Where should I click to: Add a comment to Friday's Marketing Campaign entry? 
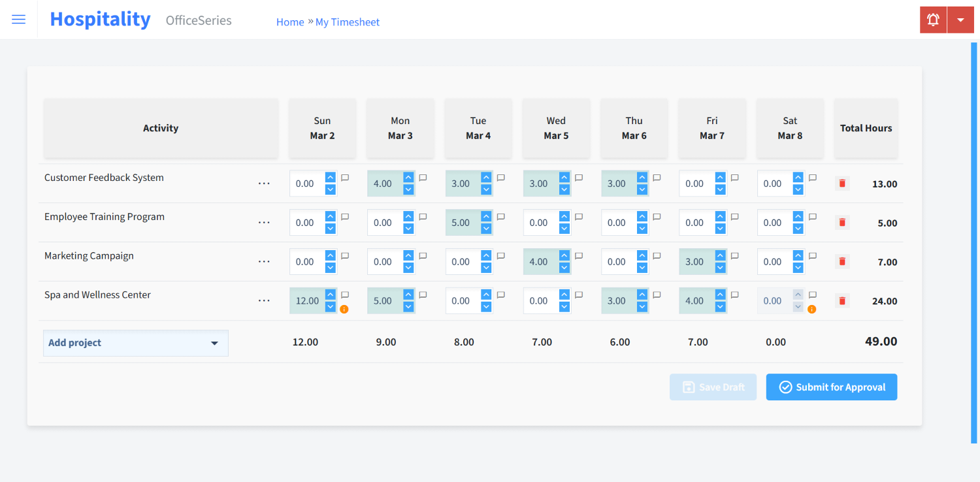[734, 255]
